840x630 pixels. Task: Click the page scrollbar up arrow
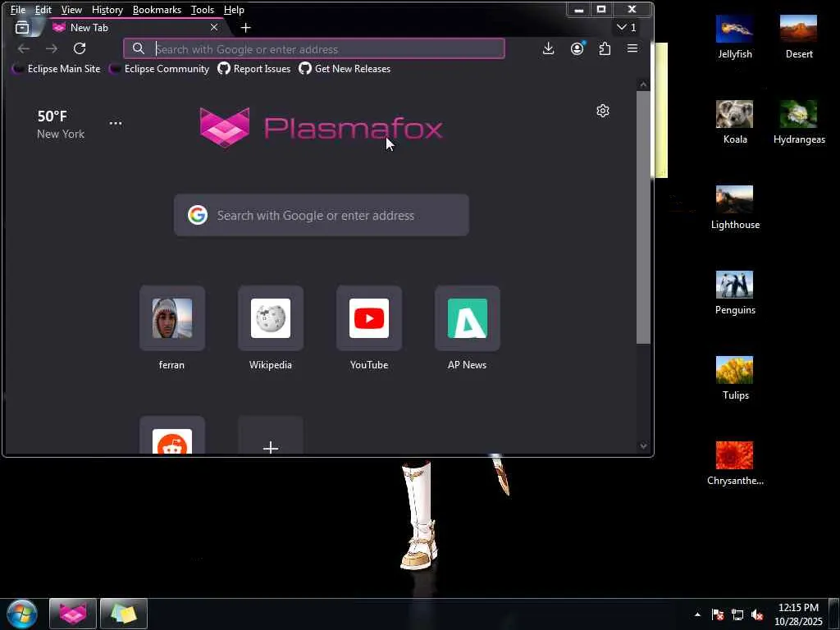pos(643,84)
